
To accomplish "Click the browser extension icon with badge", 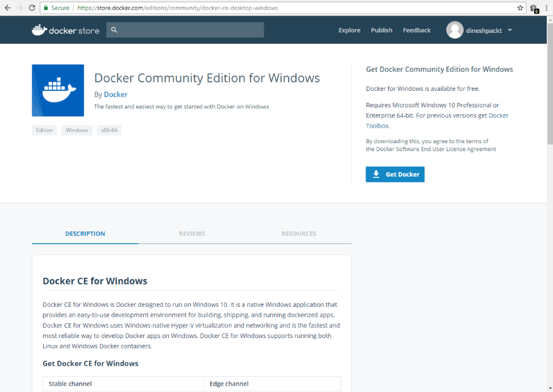I will point(533,9).
